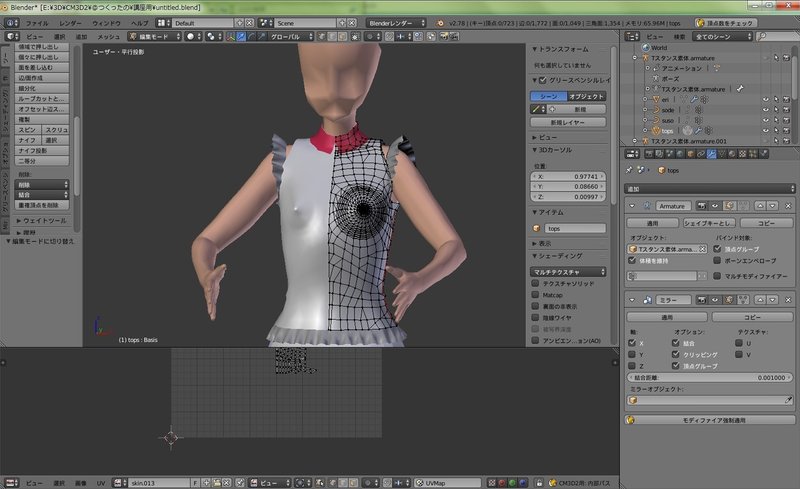Open the レンダー menu
The height and width of the screenshot is (489, 800).
[x=70, y=23]
